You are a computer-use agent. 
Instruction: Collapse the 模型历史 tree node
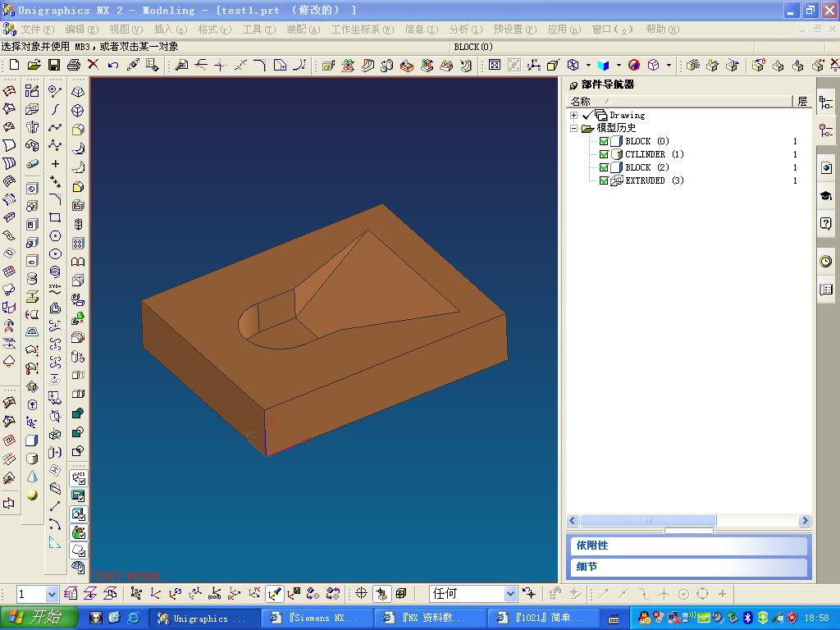(x=573, y=128)
